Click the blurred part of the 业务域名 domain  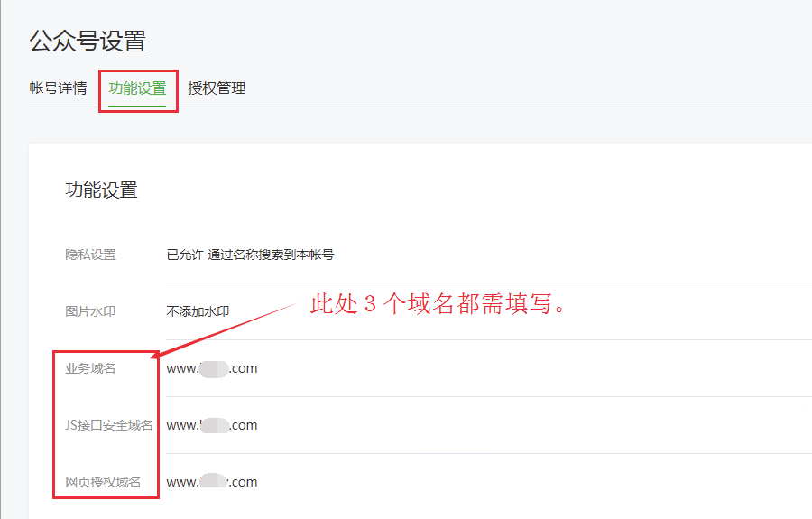point(214,368)
